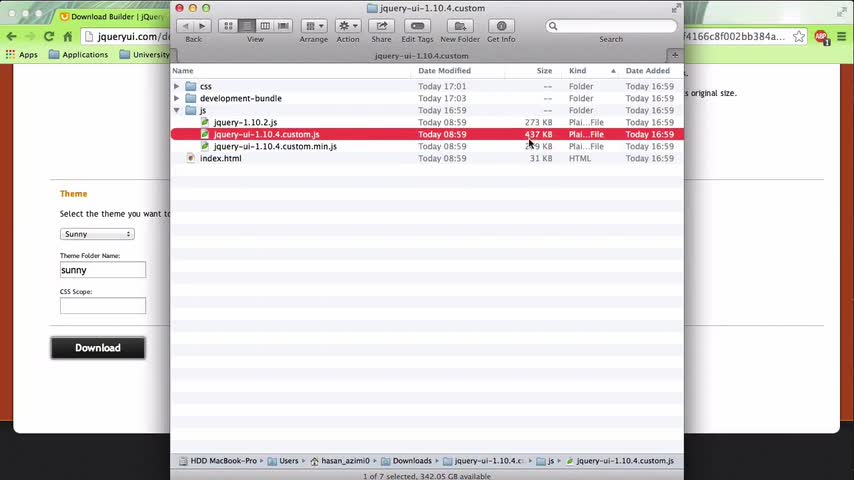Sort by Date Modified column header
The width and height of the screenshot is (854, 480).
click(444, 71)
